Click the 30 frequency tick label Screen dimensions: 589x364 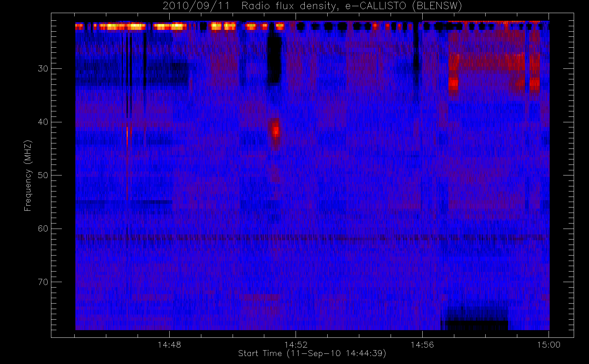click(x=43, y=69)
